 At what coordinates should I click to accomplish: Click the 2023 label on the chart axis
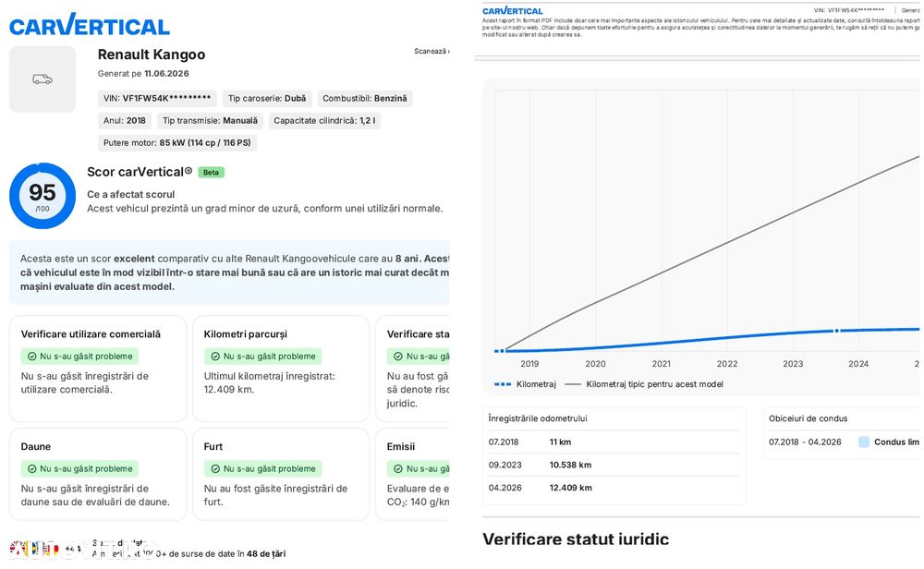[793, 364]
